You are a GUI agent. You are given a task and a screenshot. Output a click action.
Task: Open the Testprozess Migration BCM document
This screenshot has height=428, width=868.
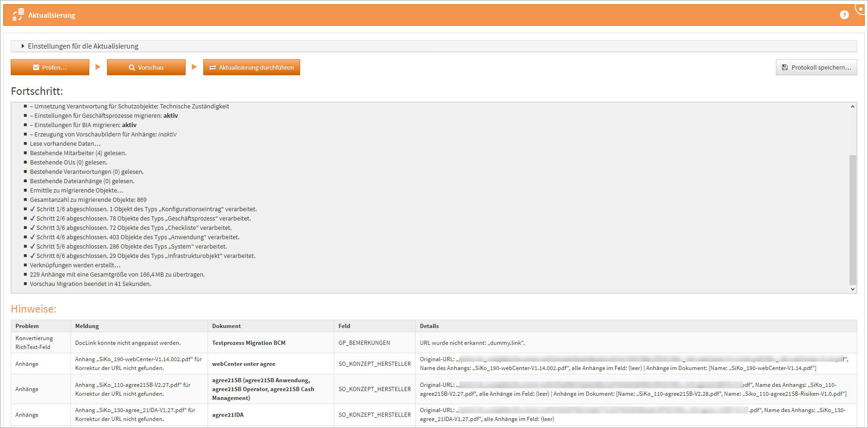pyautogui.click(x=249, y=343)
